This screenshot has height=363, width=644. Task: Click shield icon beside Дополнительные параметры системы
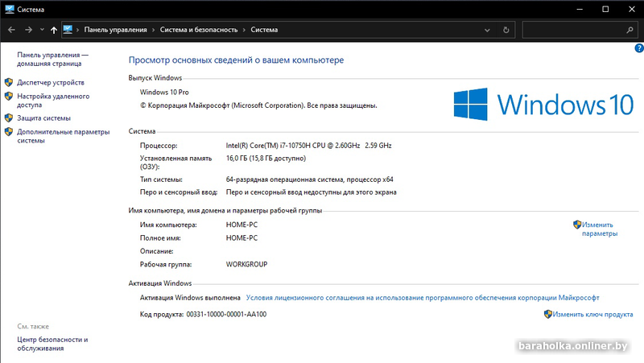(x=9, y=132)
